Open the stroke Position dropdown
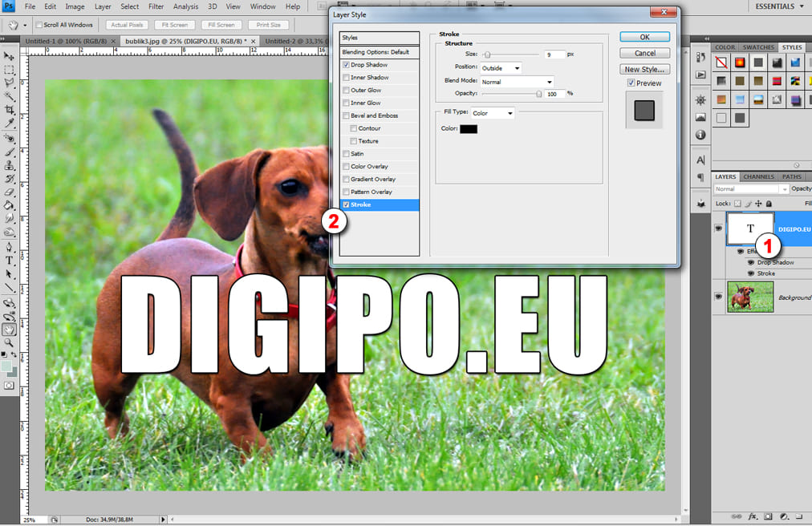This screenshot has width=812, height=526. 501,68
